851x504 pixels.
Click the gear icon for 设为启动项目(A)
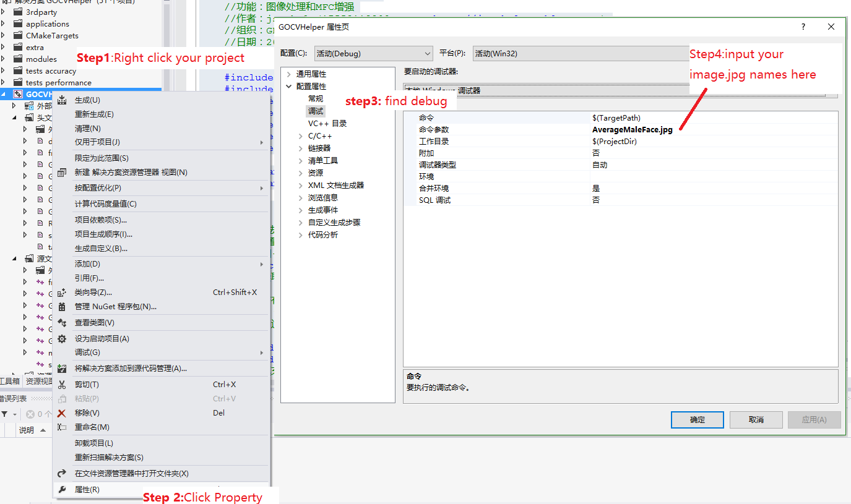click(x=62, y=339)
